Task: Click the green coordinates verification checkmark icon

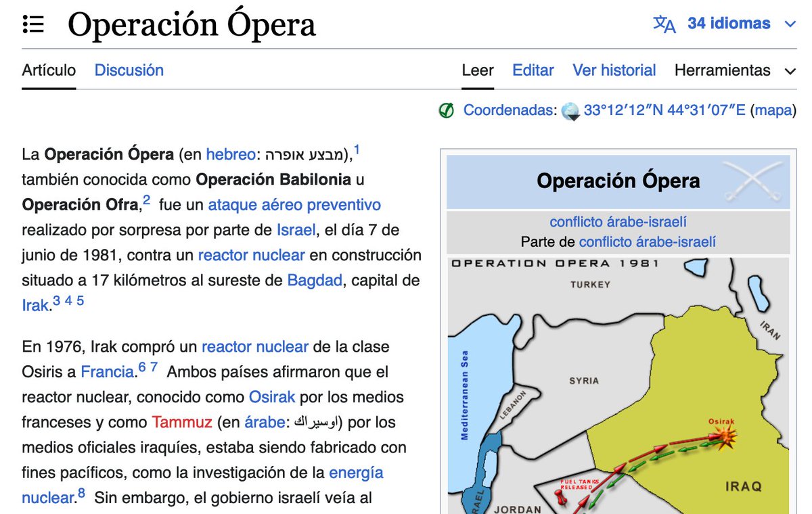Action: tap(446, 110)
